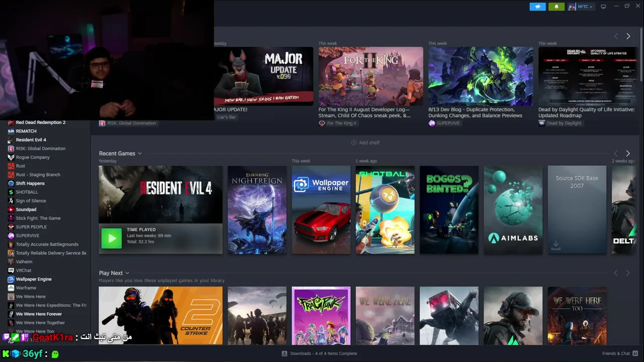The width and height of the screenshot is (644, 362).
Task: Open Downloads status at bottom bar
Action: [319, 353]
